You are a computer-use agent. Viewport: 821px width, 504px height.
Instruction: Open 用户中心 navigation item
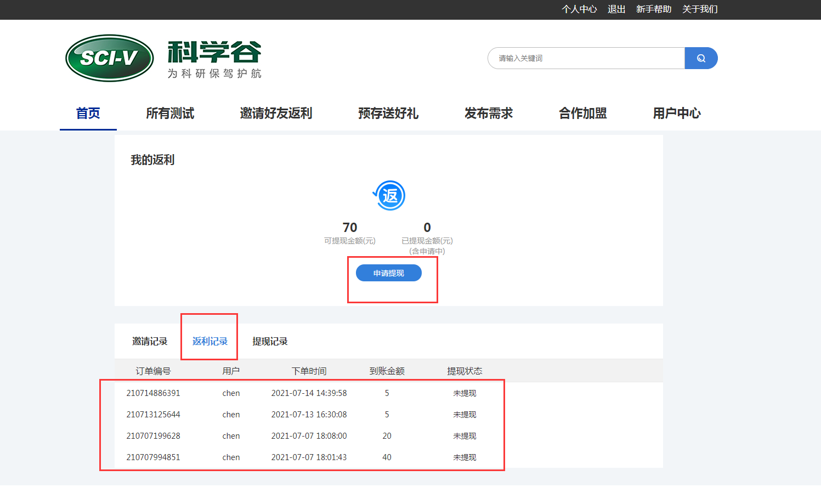click(x=677, y=113)
